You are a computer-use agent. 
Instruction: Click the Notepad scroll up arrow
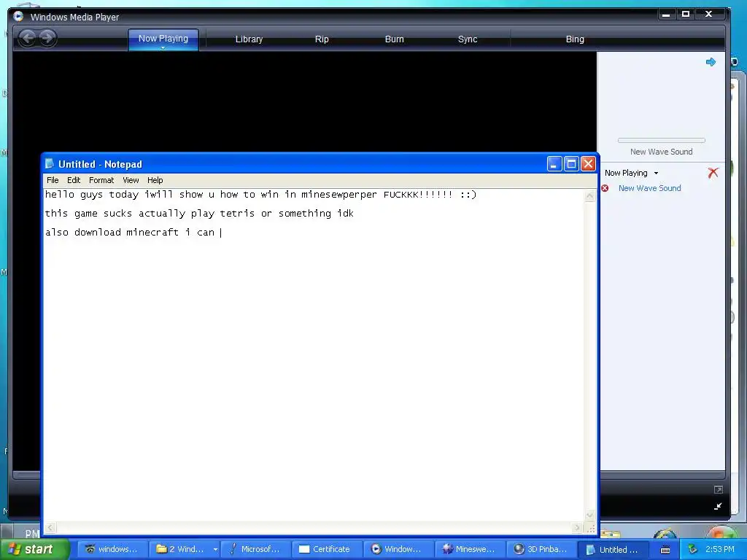tap(589, 195)
